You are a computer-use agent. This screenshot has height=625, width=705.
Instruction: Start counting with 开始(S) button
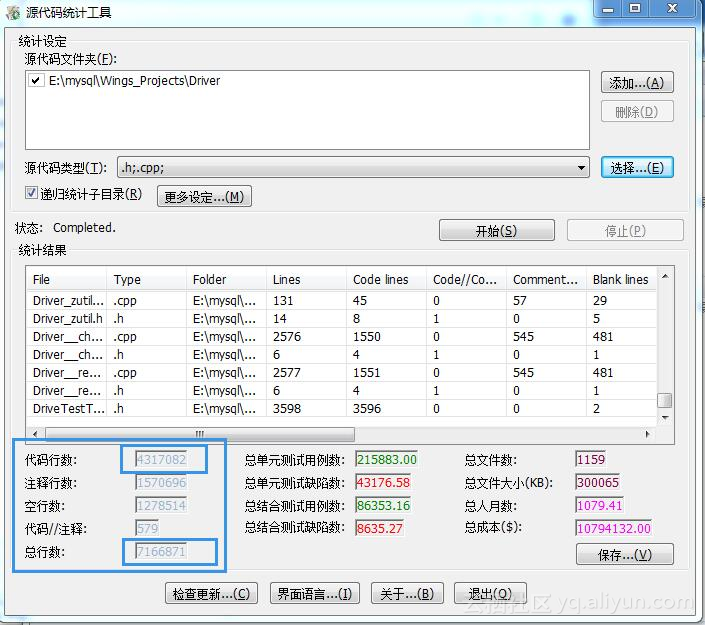pos(496,230)
